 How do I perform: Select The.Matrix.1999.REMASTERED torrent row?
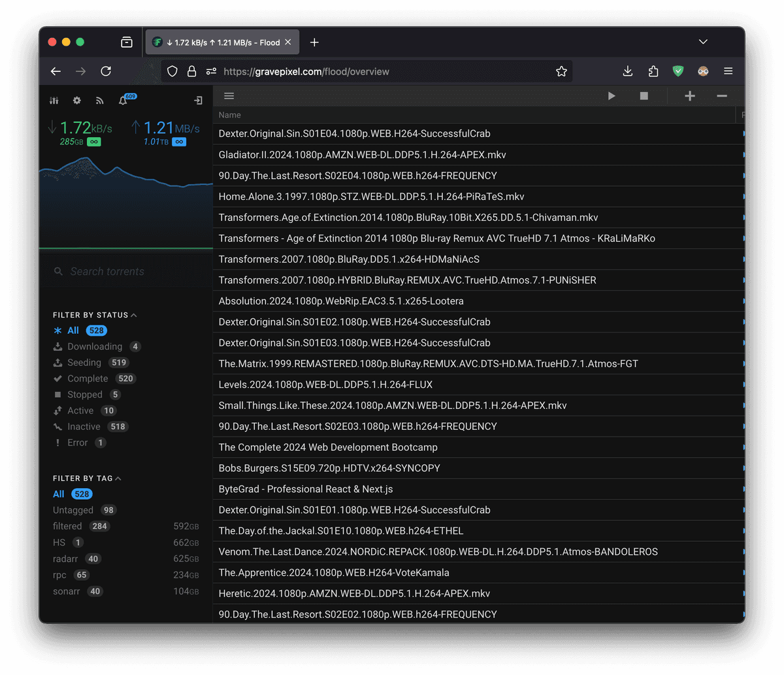click(x=479, y=364)
